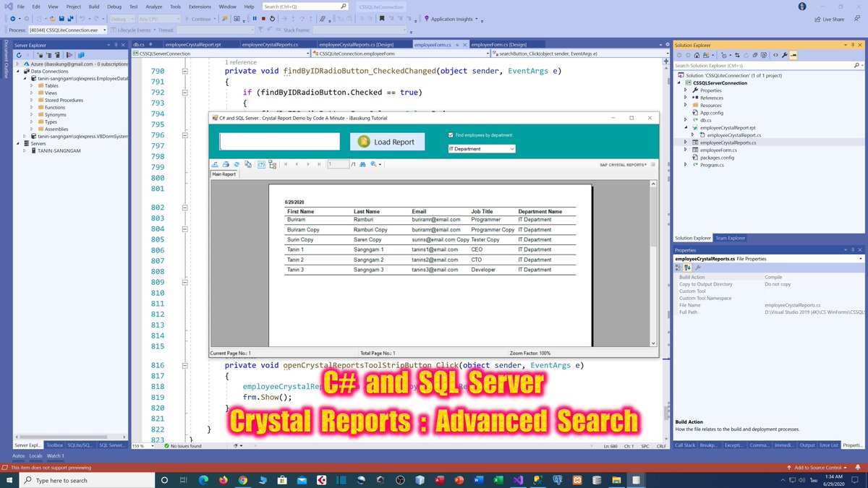Click the Print Report icon in Crystal viewer
Screen dimensions: 868x488
[226, 164]
